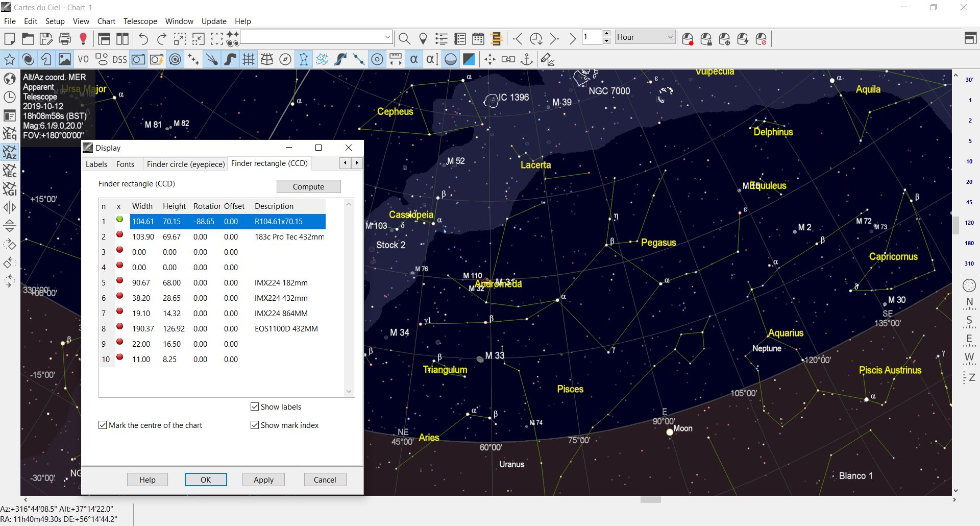Open the calendar icon in toolbar
The image size is (980, 526).
478,39
